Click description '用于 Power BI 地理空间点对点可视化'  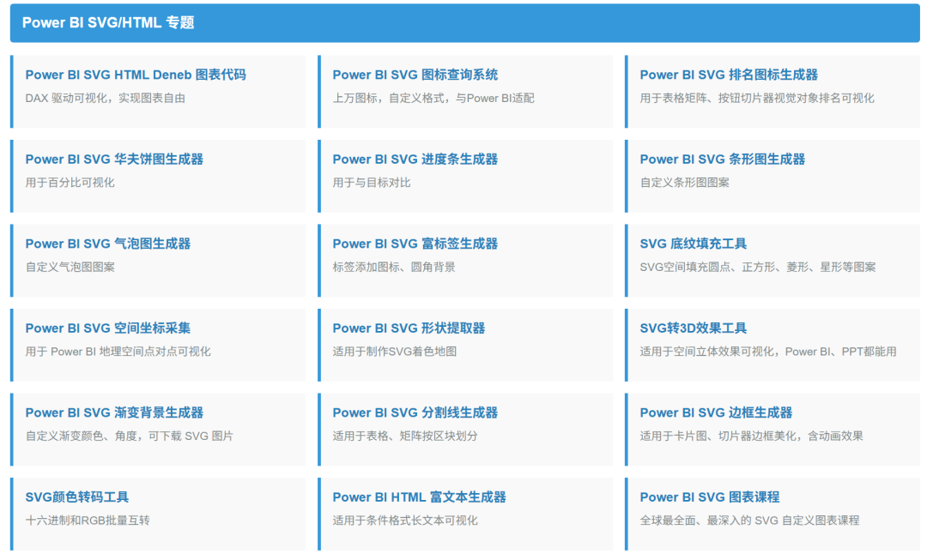118,352
